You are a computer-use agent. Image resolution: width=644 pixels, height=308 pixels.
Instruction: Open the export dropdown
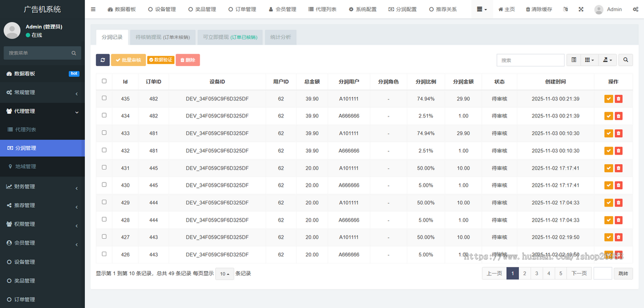[608, 60]
